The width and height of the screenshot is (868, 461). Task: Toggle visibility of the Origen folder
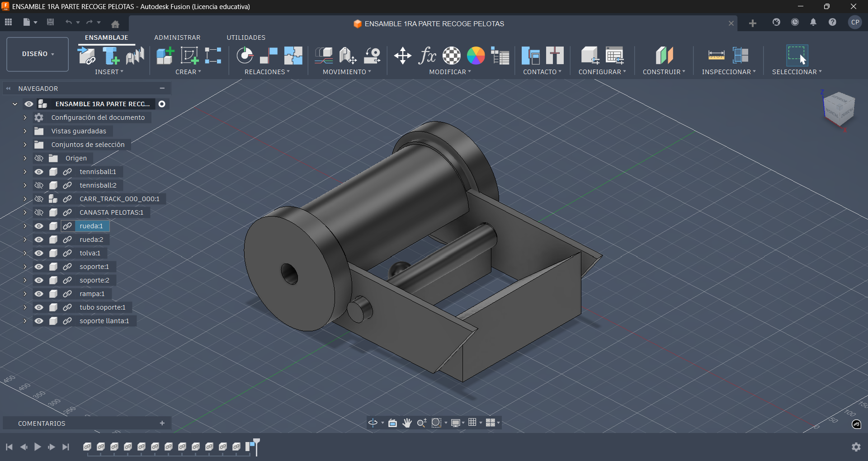click(x=39, y=158)
